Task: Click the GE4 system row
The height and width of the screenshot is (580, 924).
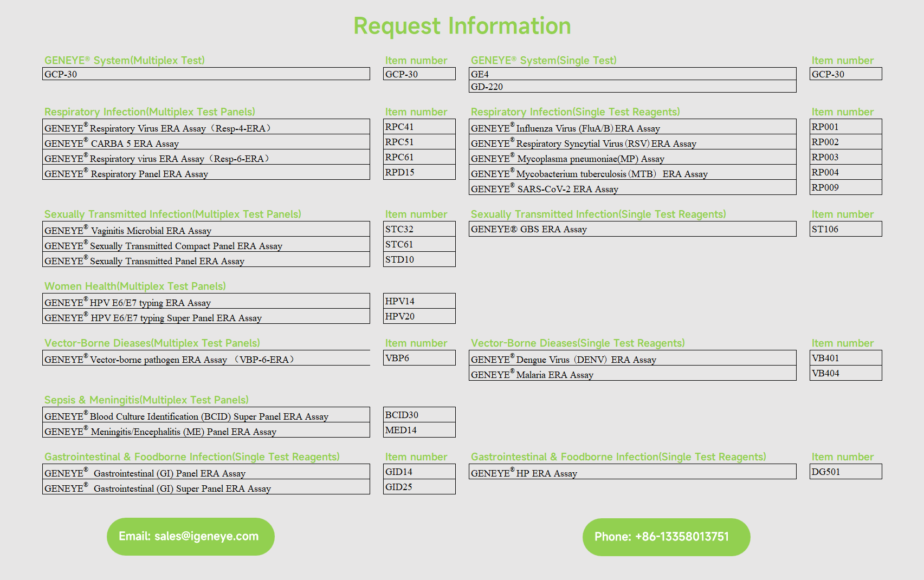Action: (632, 74)
